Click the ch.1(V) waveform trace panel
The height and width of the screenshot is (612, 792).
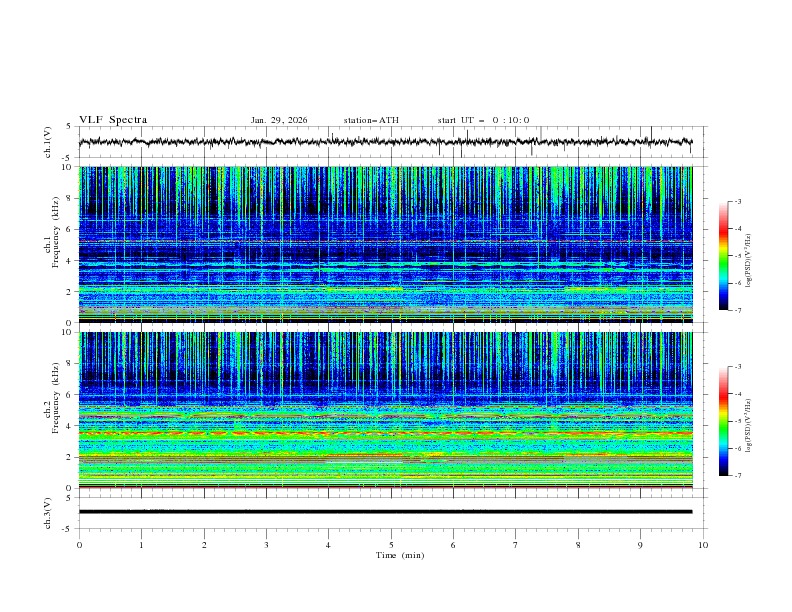point(390,142)
